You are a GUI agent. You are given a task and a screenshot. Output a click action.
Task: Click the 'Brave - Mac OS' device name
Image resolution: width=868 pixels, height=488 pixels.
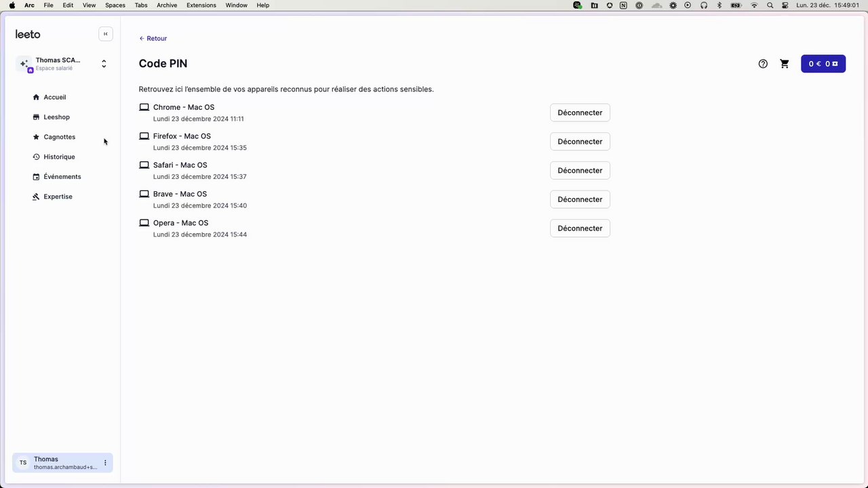180,194
